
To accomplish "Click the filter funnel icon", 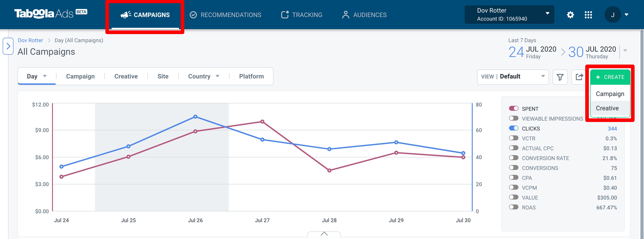I will (560, 77).
